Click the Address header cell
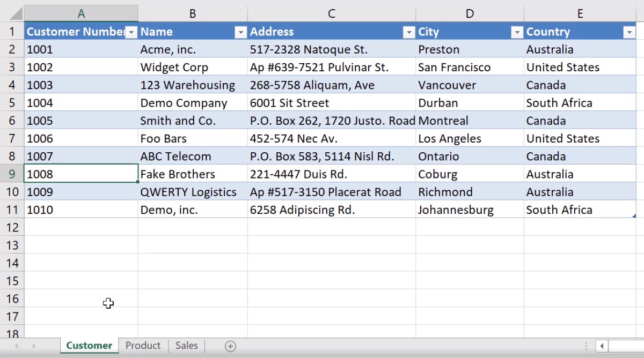644x358 pixels. 332,32
